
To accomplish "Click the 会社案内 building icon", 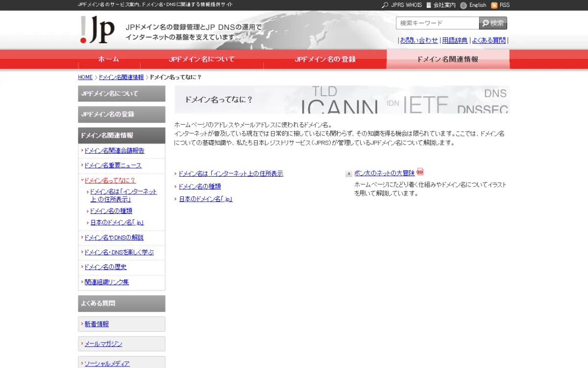I will 429,5.
